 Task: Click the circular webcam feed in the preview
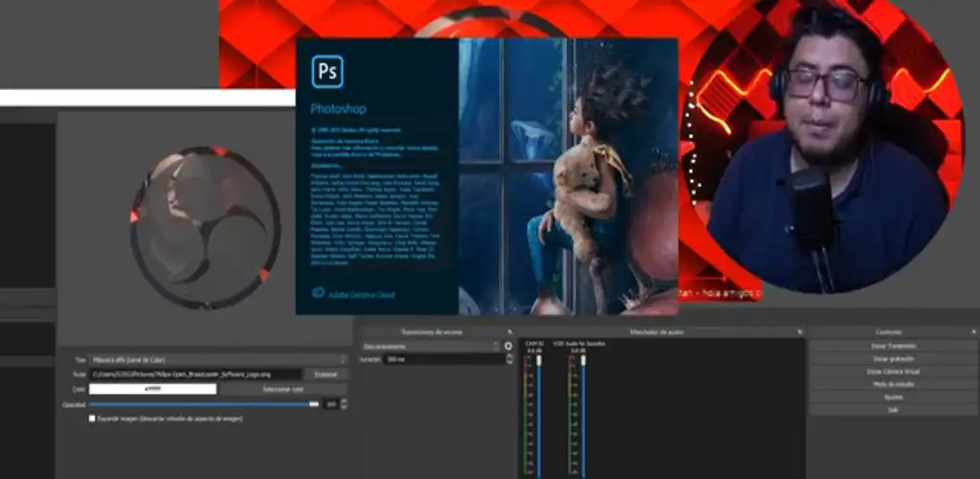(x=822, y=147)
